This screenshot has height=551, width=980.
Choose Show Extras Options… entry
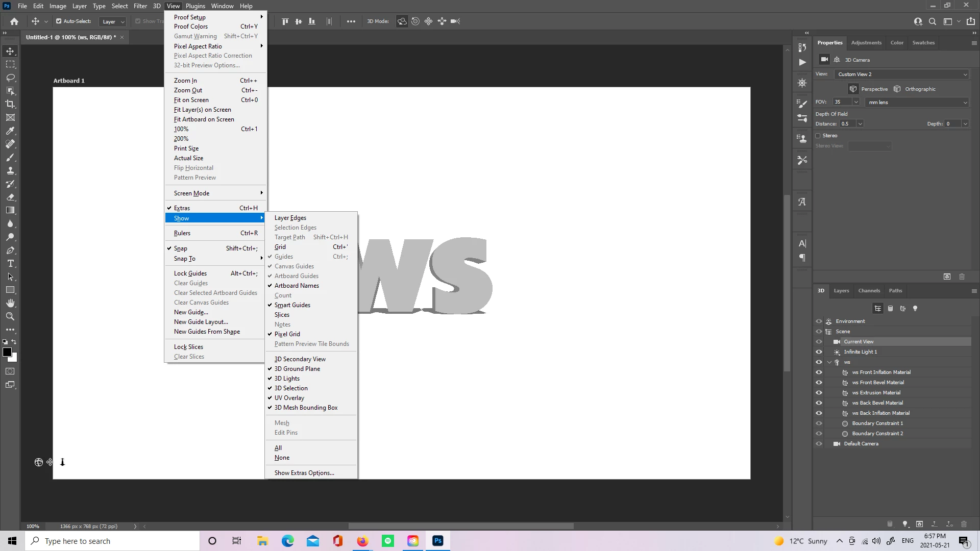pos(304,473)
